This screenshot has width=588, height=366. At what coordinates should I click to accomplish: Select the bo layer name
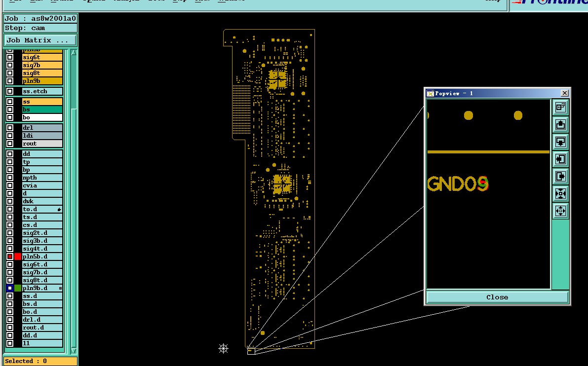click(x=42, y=117)
